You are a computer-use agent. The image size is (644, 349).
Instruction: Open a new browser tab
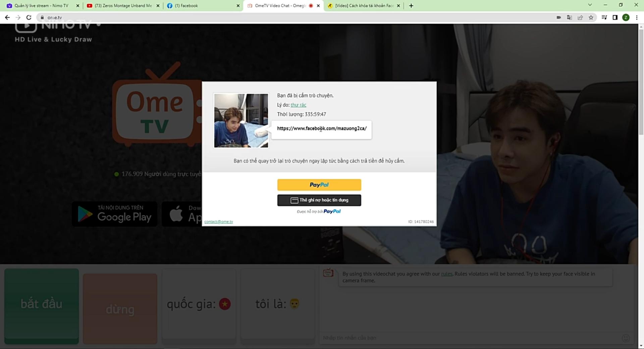[411, 6]
